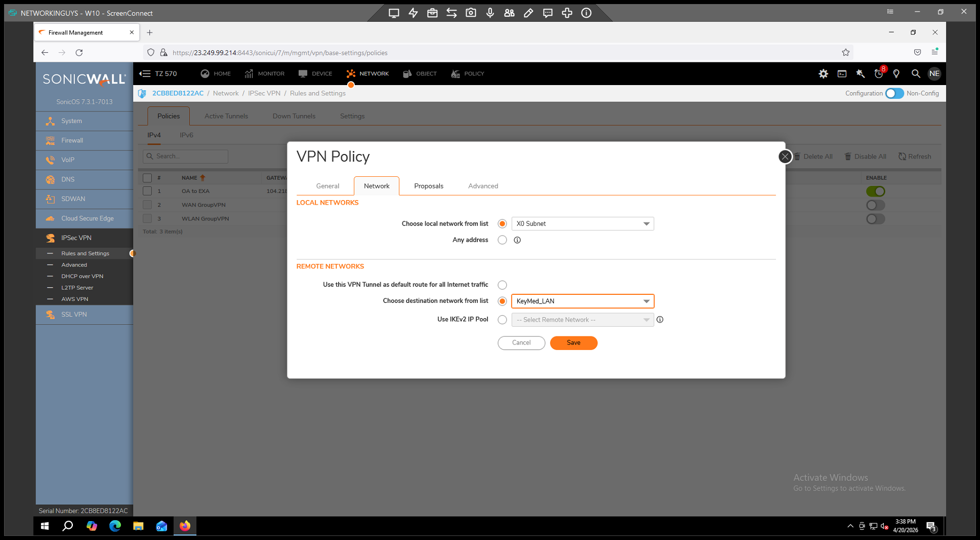Select the Any address radio button
The width and height of the screenshot is (980, 540).
(x=502, y=240)
